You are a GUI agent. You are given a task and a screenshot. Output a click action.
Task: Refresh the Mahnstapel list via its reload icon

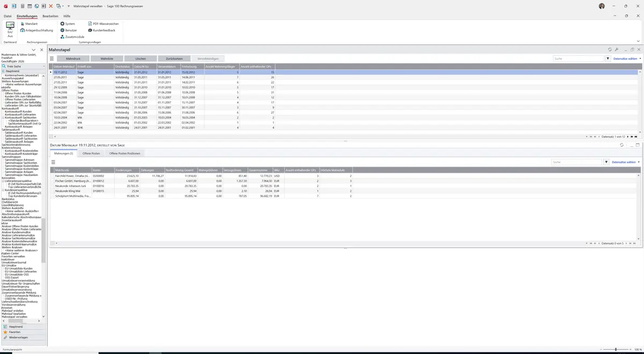[x=610, y=49]
